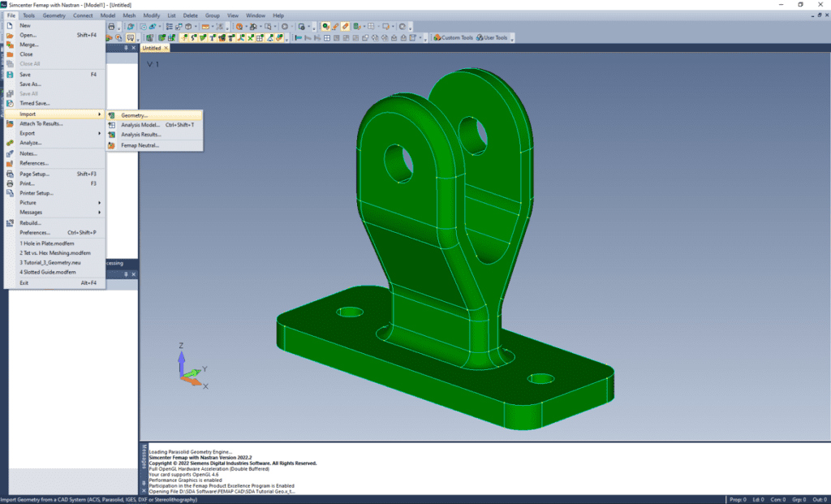Expand the Export submenu arrow
The height and width of the screenshot is (504, 831).
pos(99,133)
